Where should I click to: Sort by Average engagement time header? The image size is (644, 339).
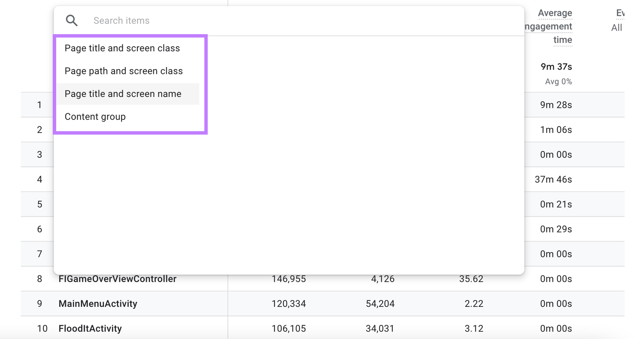coord(555,27)
